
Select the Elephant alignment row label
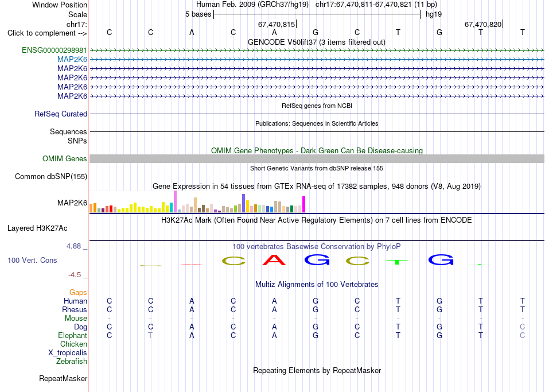click(x=72, y=335)
